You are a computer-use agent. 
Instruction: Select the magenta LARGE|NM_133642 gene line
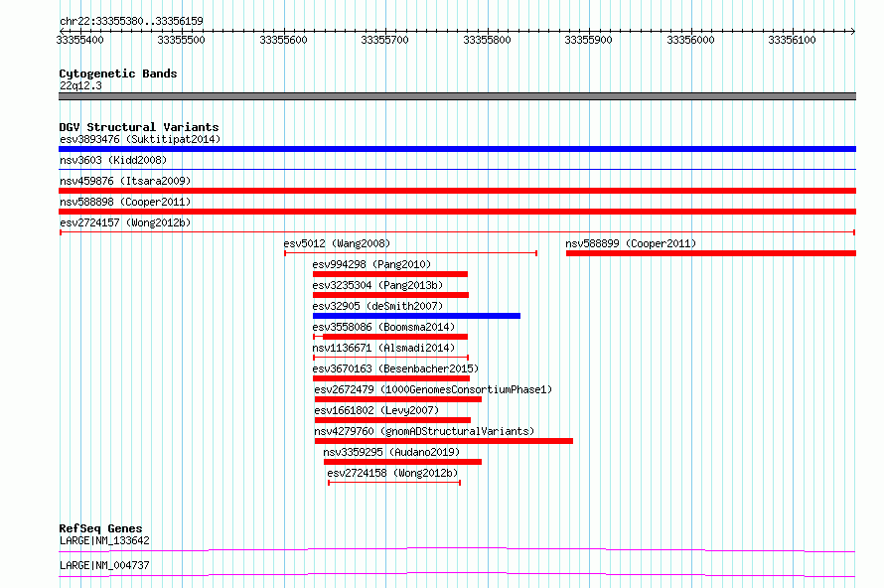pos(457,549)
